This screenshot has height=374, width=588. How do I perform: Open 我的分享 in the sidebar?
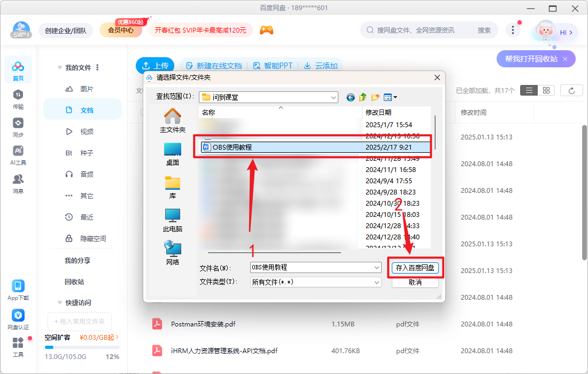point(78,260)
